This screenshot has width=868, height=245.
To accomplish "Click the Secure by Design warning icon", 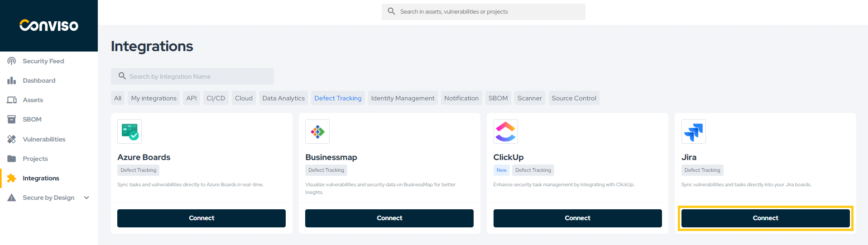I will pyautogui.click(x=12, y=198).
